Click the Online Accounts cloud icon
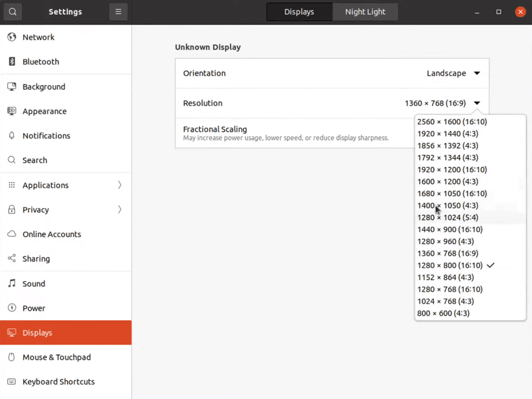This screenshot has height=399, width=532. 11,235
